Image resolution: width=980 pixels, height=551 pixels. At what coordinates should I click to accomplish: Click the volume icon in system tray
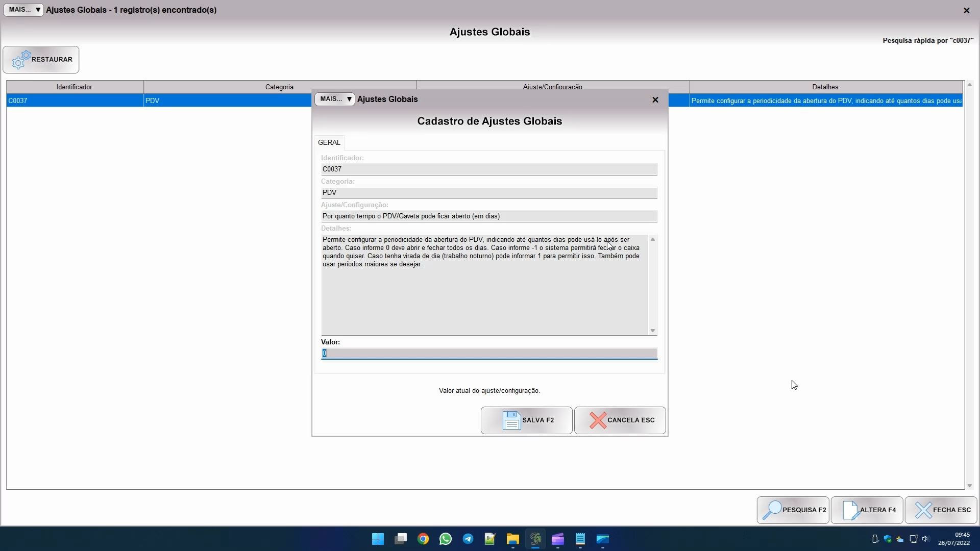tap(925, 539)
